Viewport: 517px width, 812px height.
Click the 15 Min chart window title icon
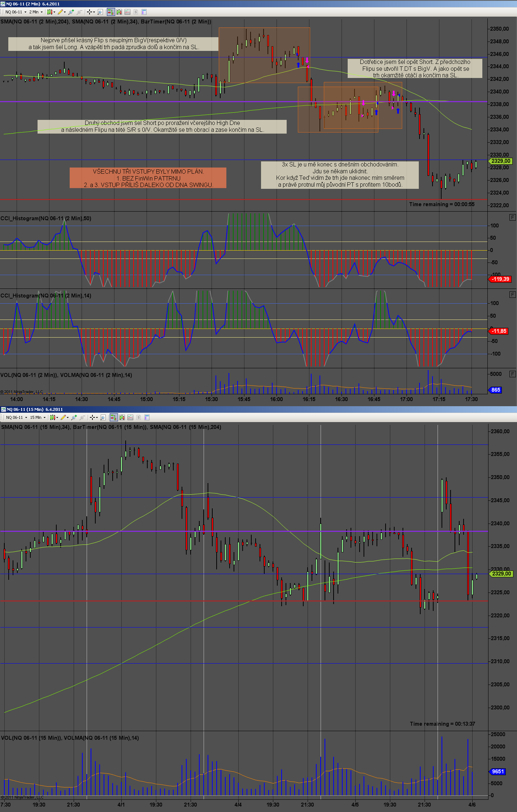(3, 409)
